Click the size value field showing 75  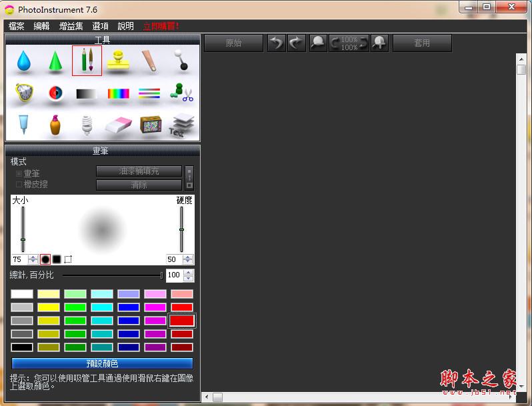20,259
